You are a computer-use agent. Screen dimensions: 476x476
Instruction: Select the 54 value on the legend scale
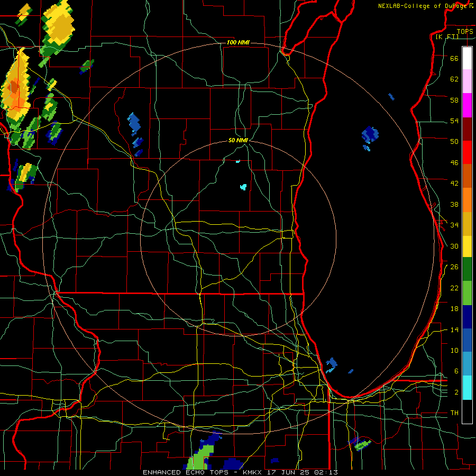(x=454, y=121)
